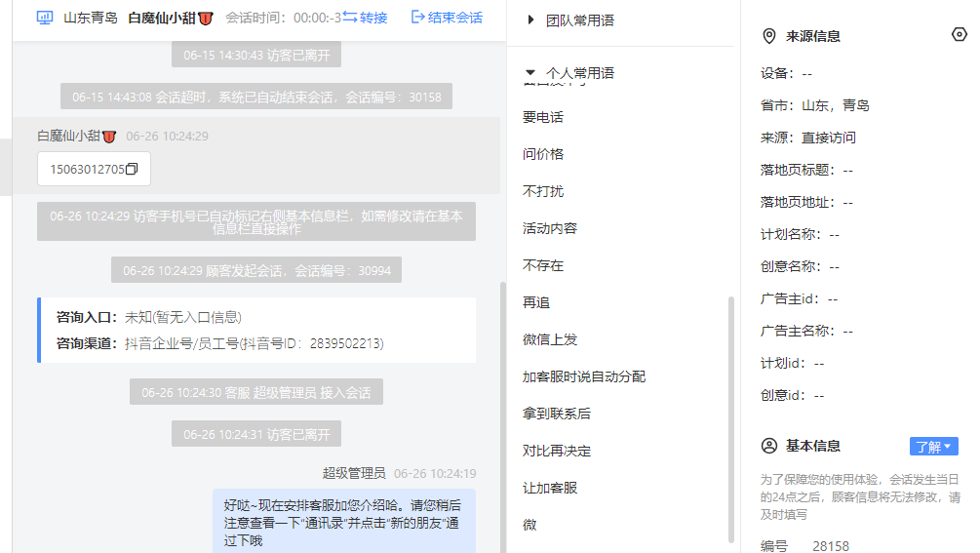Choose the 微 quick phrase
This screenshot has width=980, height=553.
pyautogui.click(x=529, y=525)
